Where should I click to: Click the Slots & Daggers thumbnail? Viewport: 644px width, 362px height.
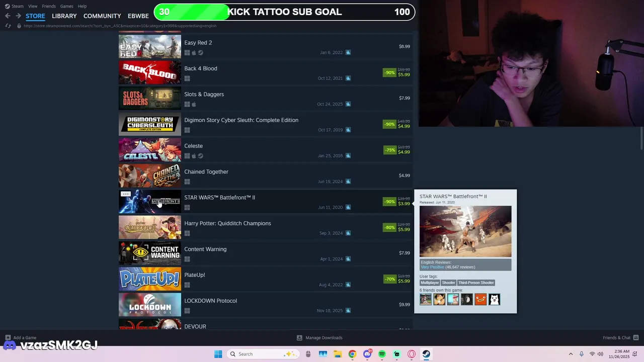point(150,98)
